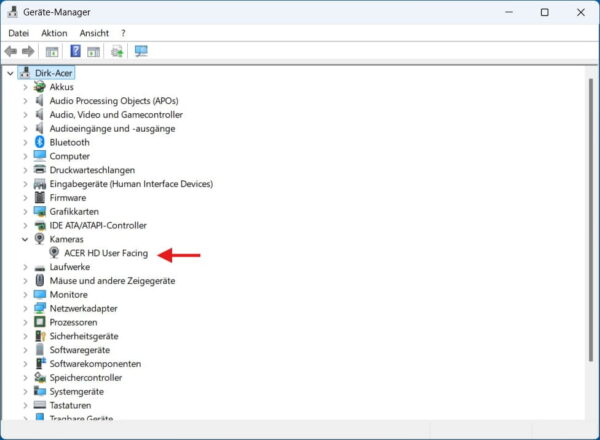Click Scan for hardware changes monitor icon

(141, 51)
